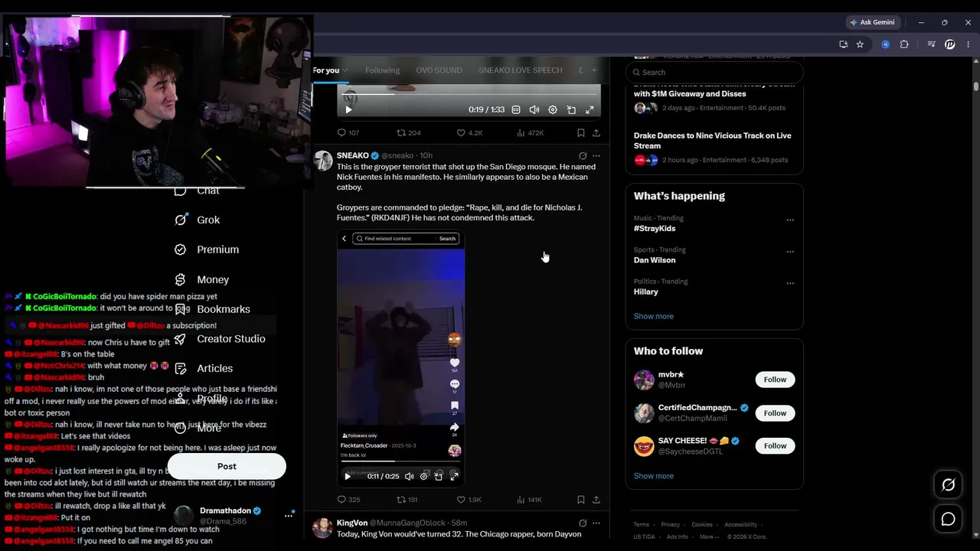Open Grok from the left sidebar
The image size is (980, 551).
point(197,220)
